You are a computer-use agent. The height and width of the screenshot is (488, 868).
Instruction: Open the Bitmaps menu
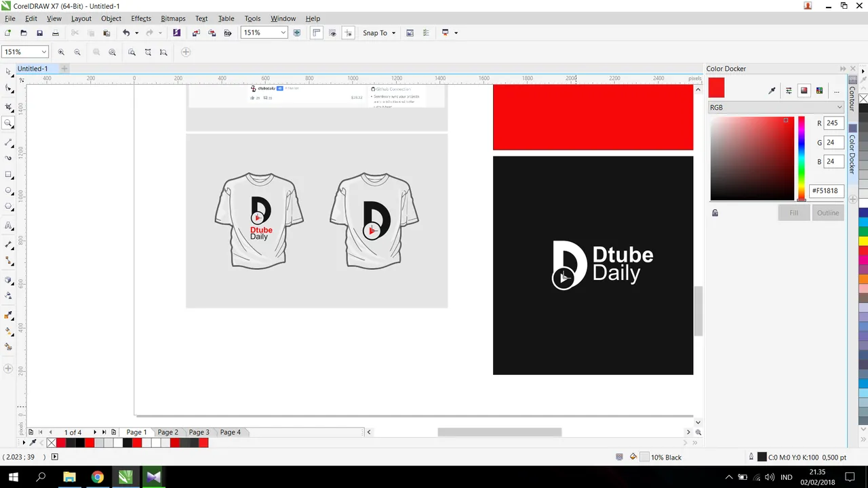pos(174,18)
